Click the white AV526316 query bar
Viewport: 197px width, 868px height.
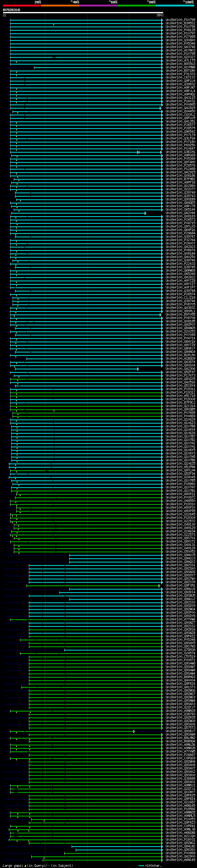click(83, 13)
